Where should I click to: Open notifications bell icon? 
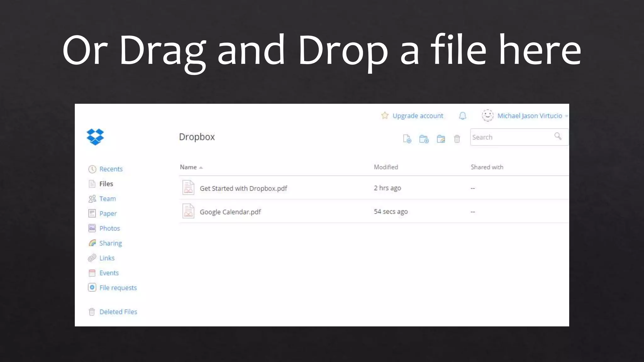click(463, 116)
